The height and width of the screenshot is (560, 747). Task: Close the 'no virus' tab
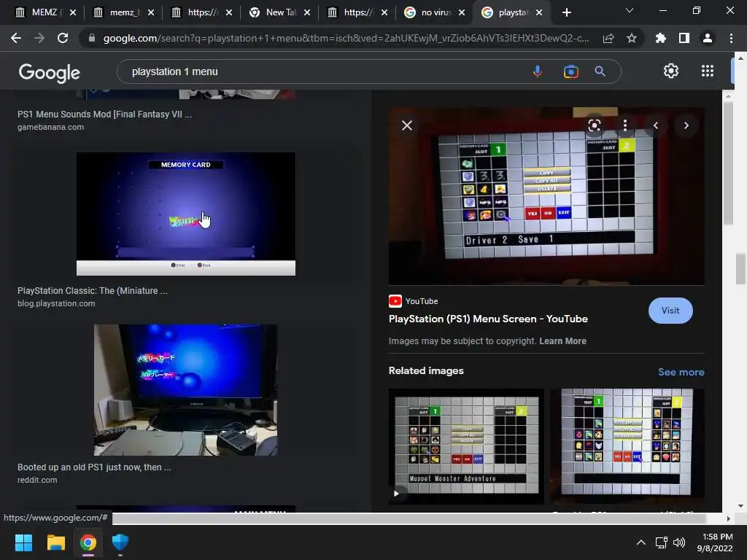point(462,12)
